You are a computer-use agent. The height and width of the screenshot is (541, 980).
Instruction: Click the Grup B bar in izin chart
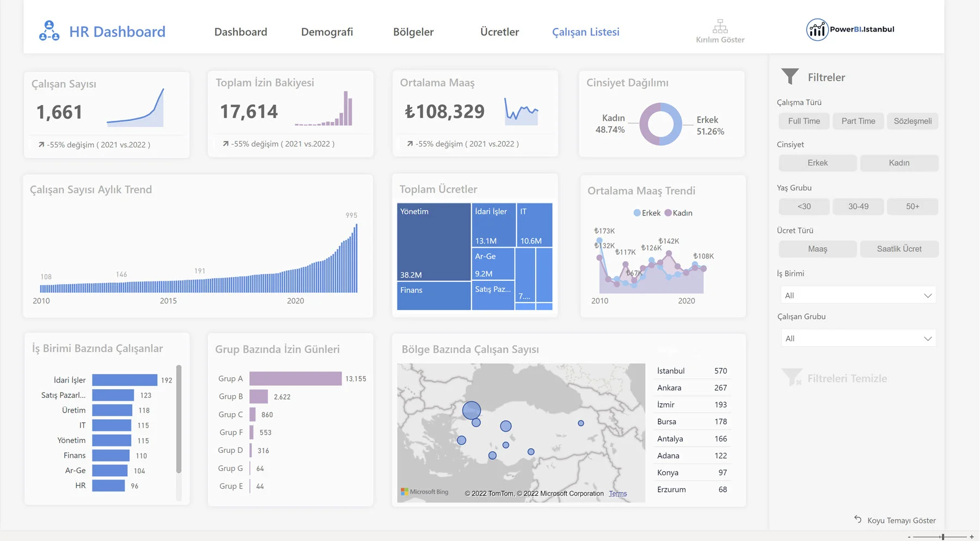click(259, 396)
